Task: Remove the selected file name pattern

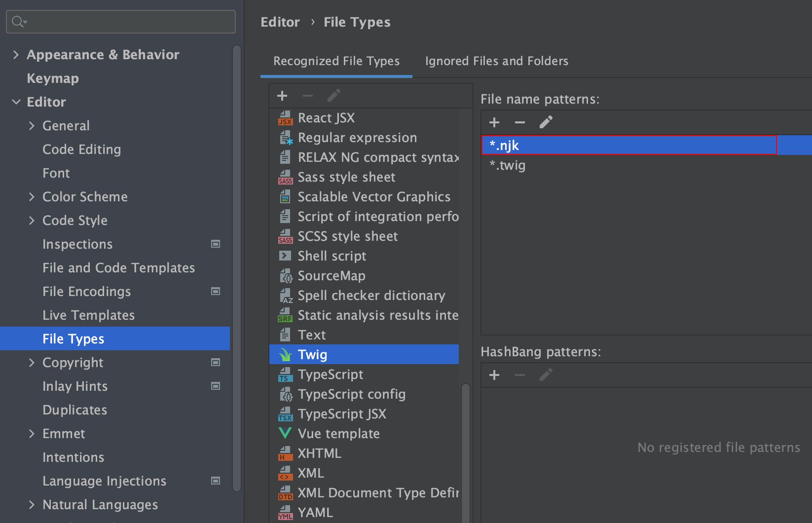Action: 520,122
